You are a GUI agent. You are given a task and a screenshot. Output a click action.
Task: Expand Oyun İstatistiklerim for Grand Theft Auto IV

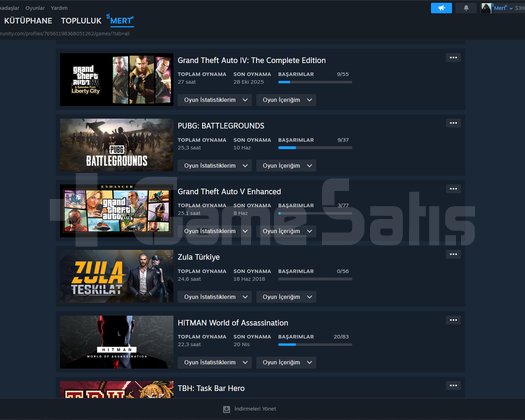pyautogui.click(x=215, y=100)
